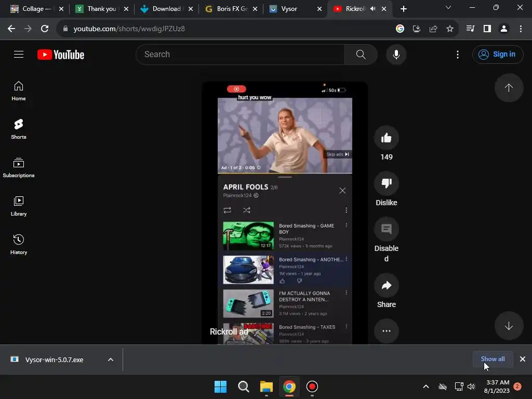Open File Explorer from taskbar
This screenshot has height=399, width=532.
tap(267, 387)
